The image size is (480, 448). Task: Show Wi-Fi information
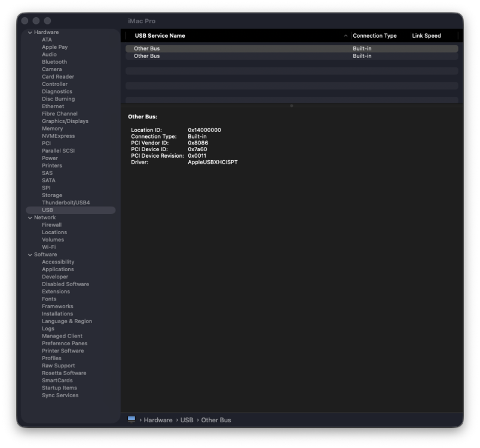click(49, 247)
